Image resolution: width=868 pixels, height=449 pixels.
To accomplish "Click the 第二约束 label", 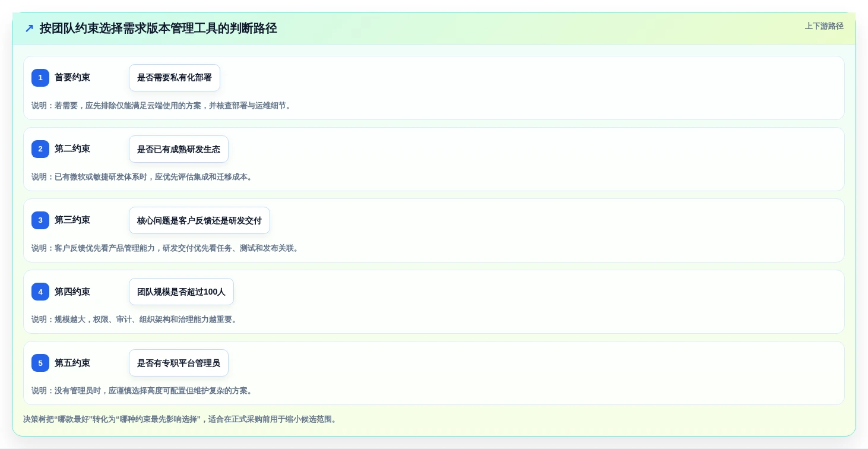I will click(72, 148).
